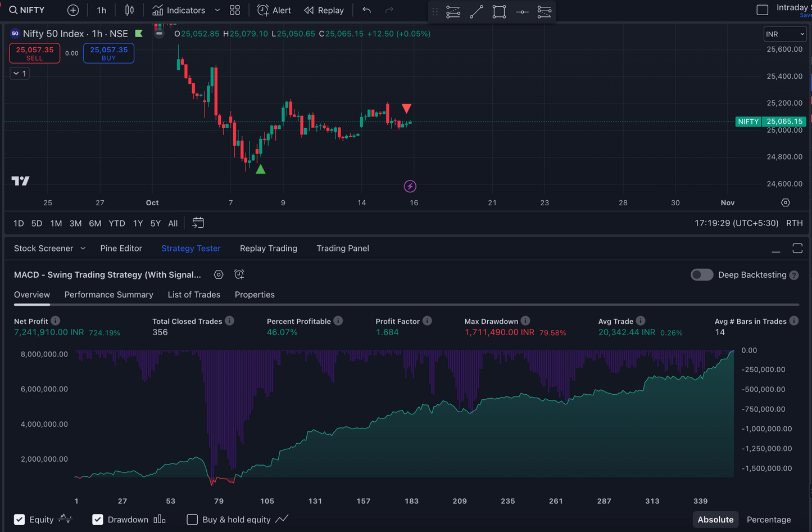Screen dimensions: 812x532
Task: Create a new Alert
Action: coord(274,10)
